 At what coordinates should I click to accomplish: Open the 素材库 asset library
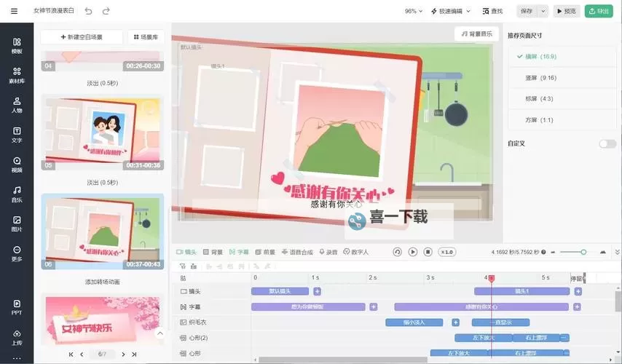pos(17,75)
